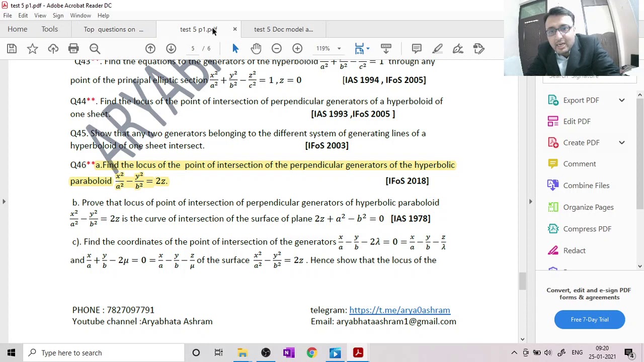Viewport: 644px width, 362px height.
Task: Open volume control in tray
Action: coord(548,353)
